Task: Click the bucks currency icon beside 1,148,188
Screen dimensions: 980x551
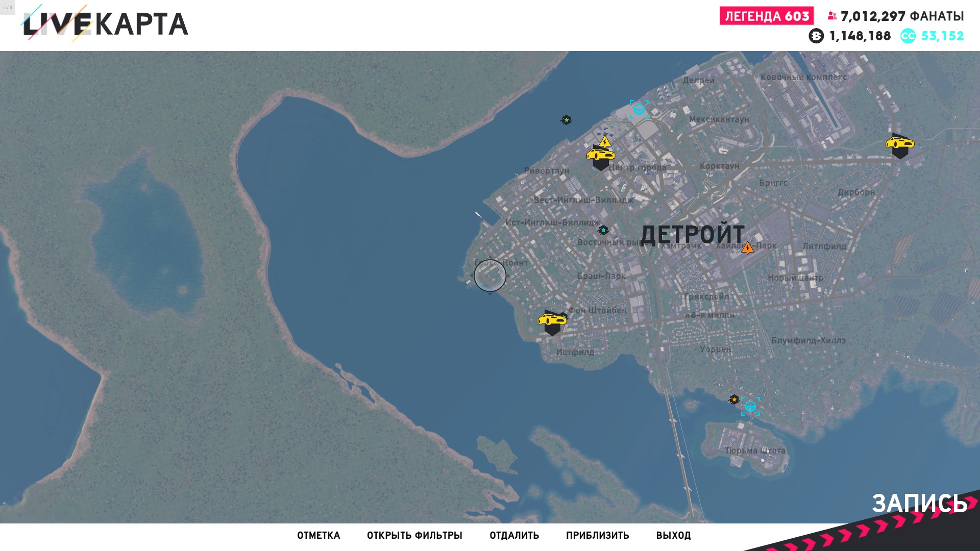Action: 816,36
